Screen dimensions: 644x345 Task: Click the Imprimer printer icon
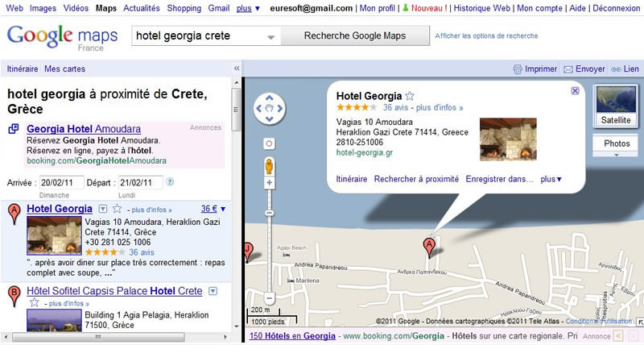click(518, 69)
